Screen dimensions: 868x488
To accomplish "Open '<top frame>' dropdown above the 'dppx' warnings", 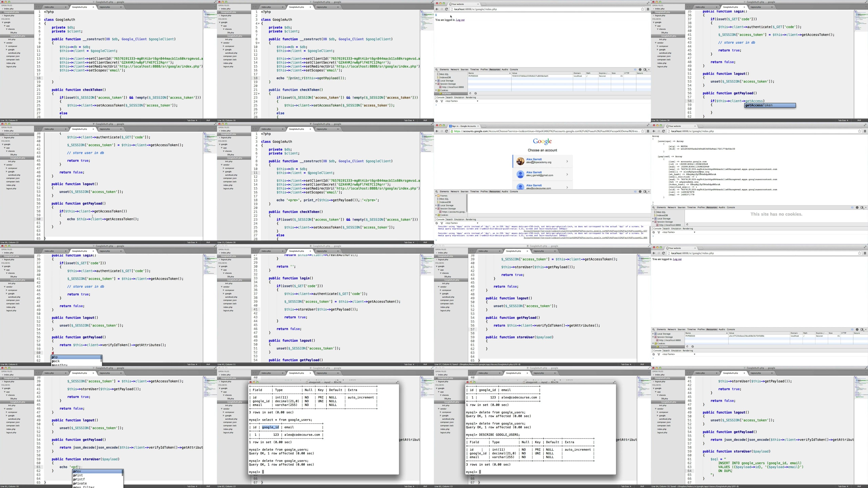I will tap(462, 223).
